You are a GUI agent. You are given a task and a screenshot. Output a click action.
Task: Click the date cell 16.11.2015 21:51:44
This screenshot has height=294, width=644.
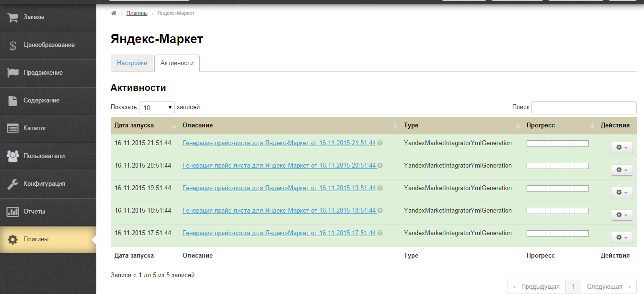click(x=143, y=143)
